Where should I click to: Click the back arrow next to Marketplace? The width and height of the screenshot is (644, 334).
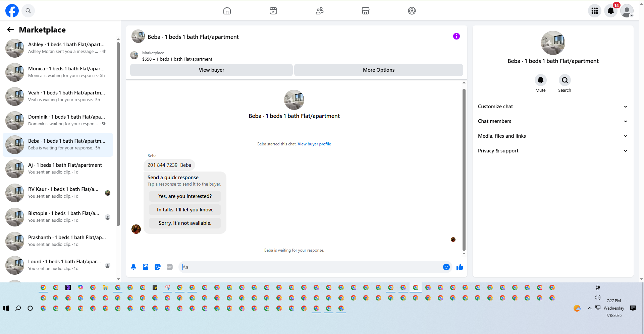click(x=10, y=30)
